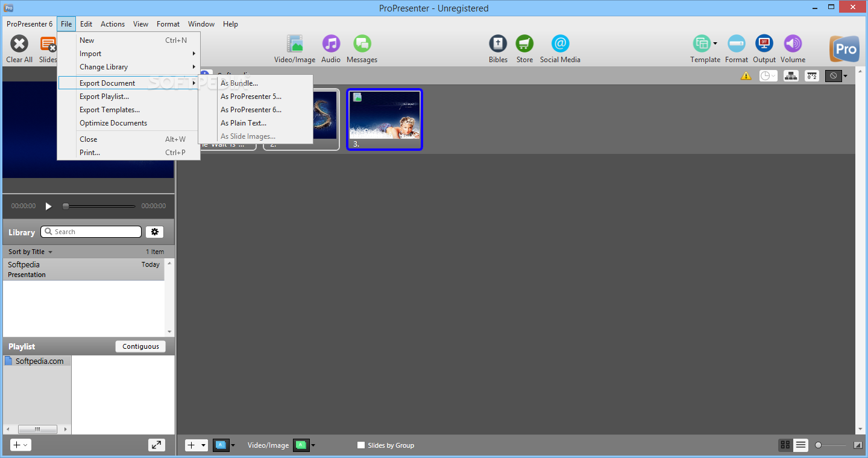Open the Edit menu
Viewport: 868px width, 458px height.
[86, 24]
